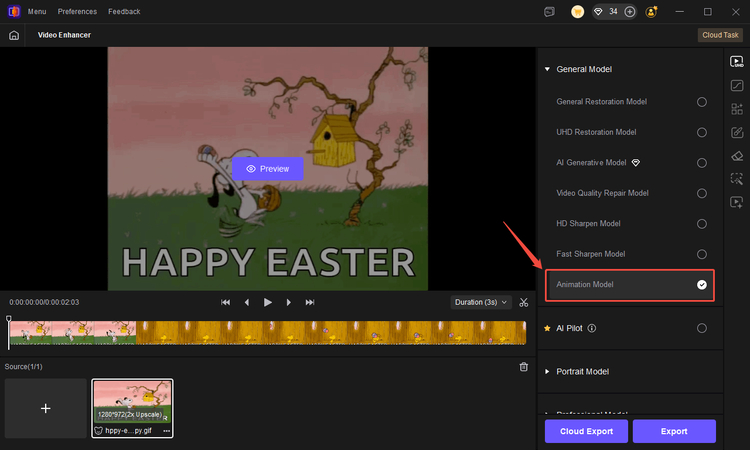Click the timeline playhead marker

click(9, 318)
